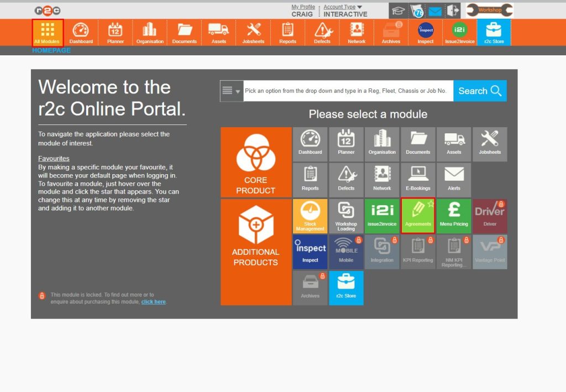Expand the search options dropdown beside the search field
The height and width of the screenshot is (392, 566).
pyautogui.click(x=232, y=91)
